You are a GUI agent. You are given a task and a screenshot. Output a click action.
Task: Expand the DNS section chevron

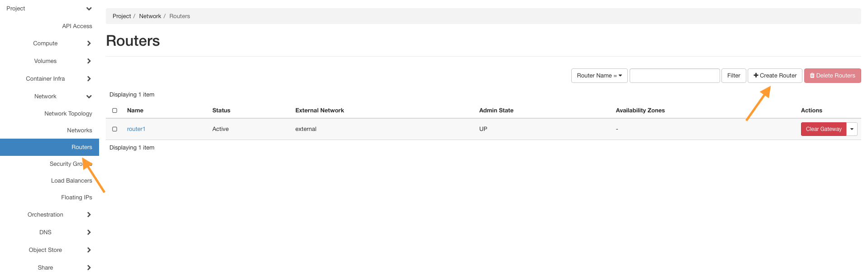point(89,232)
